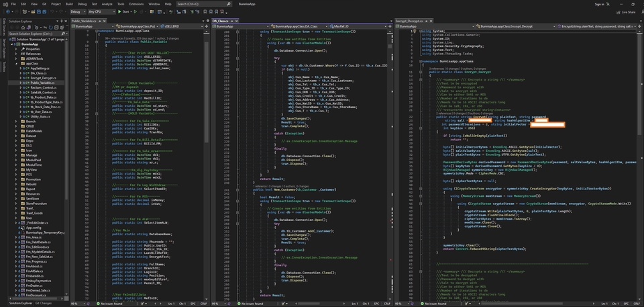Click the search icon in Solution Explorer
Screen dimensions: 644x307
coord(65,32)
